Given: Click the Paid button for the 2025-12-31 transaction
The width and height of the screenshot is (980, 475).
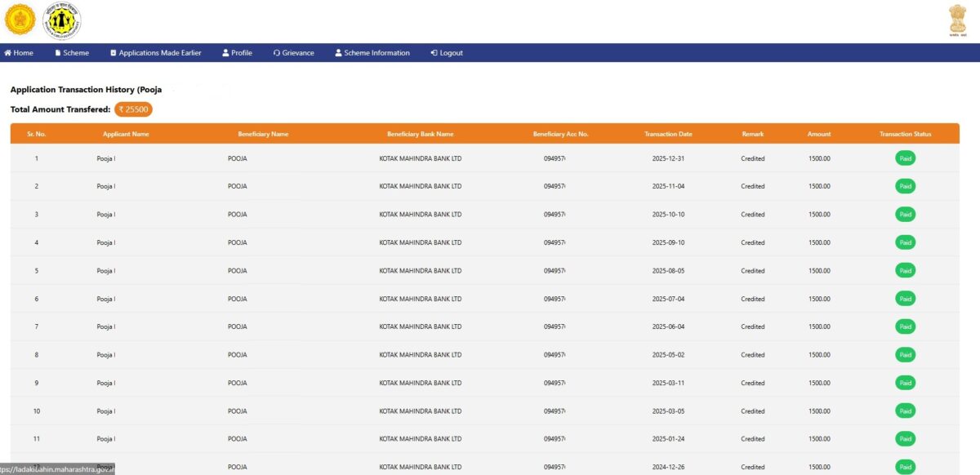Looking at the screenshot, I should pyautogui.click(x=905, y=158).
